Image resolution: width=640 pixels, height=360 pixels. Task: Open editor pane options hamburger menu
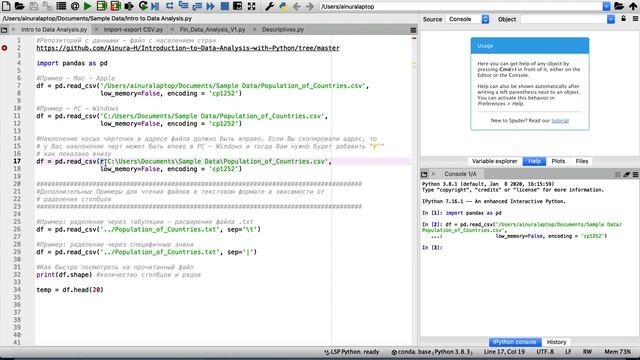click(413, 30)
